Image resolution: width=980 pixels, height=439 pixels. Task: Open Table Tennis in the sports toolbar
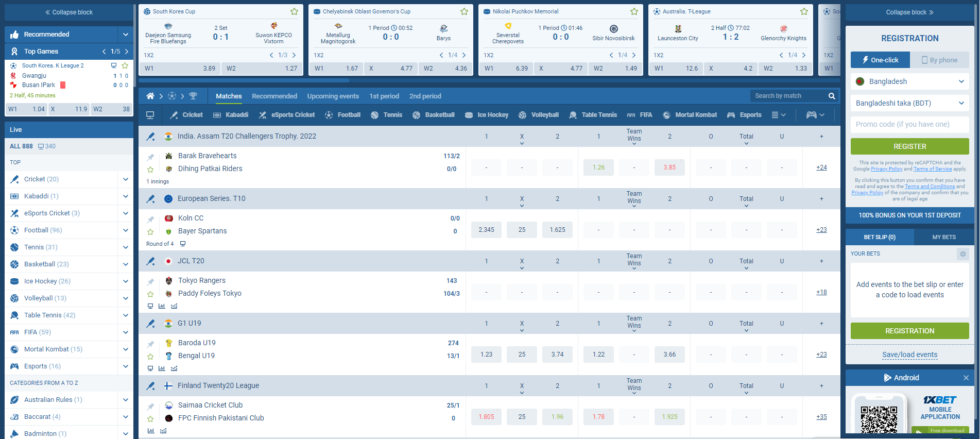[x=593, y=115]
